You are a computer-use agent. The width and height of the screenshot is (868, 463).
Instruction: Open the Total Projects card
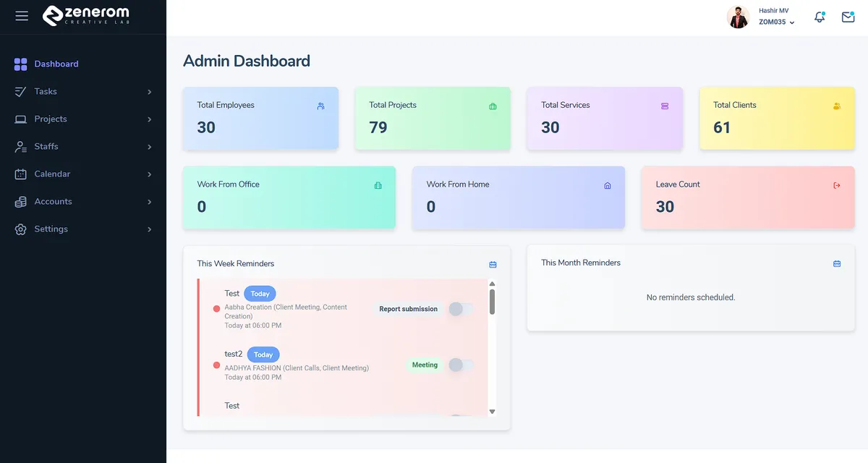433,119
